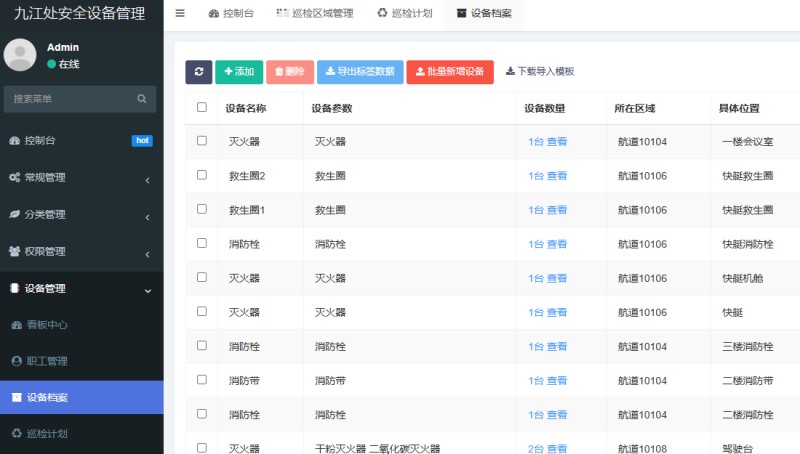Click the 巡检计划 recycle icon in sidebar
Image resolution: width=800 pixels, height=454 pixels.
(16, 434)
